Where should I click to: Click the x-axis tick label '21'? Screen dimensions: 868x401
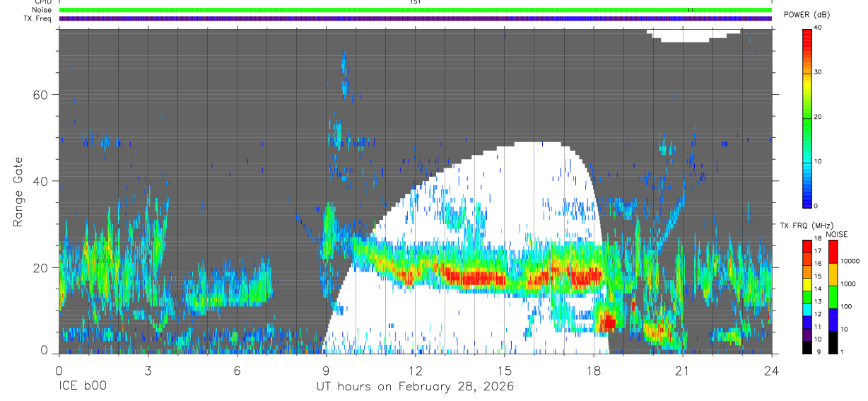pyautogui.click(x=683, y=370)
